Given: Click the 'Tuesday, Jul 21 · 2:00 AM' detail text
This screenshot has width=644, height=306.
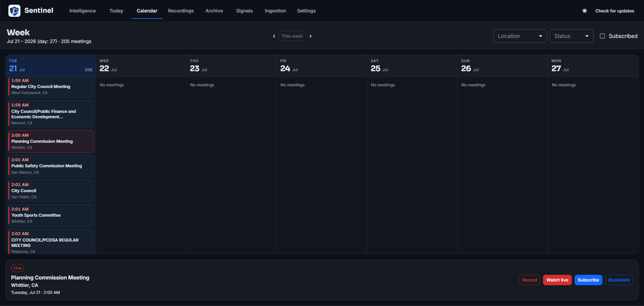Looking at the screenshot, I should 36,293.
